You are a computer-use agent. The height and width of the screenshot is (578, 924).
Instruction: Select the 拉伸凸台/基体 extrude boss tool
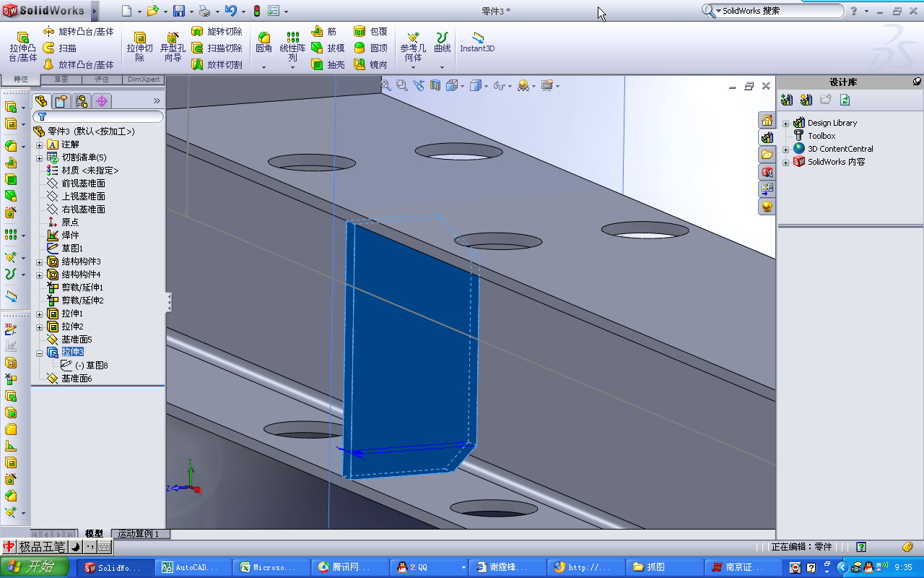pyautogui.click(x=22, y=47)
